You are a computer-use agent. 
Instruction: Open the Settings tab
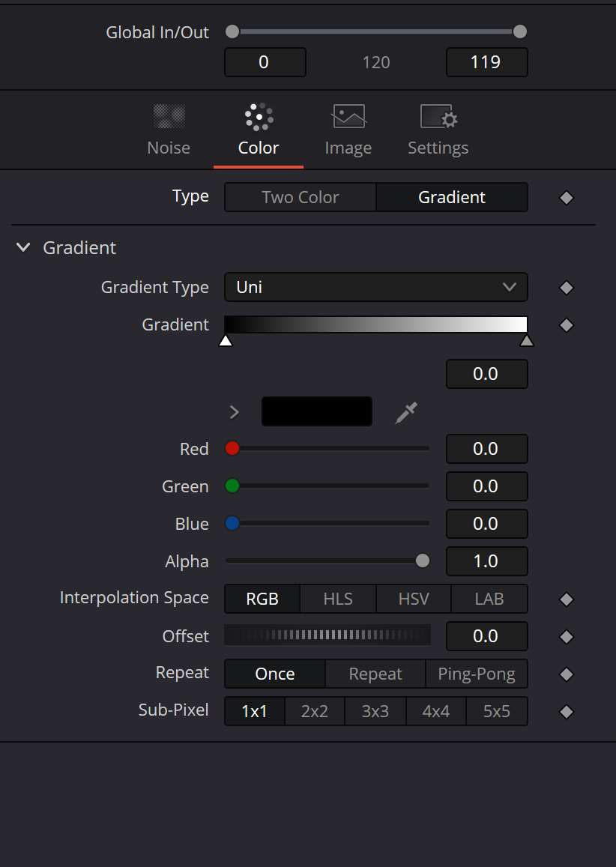[438, 131]
